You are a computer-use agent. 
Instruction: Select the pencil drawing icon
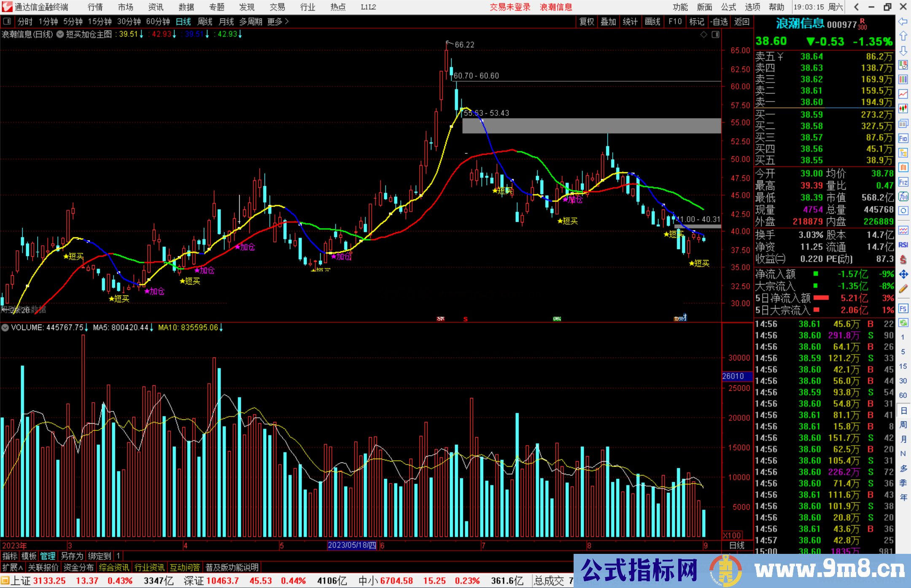tap(903, 289)
